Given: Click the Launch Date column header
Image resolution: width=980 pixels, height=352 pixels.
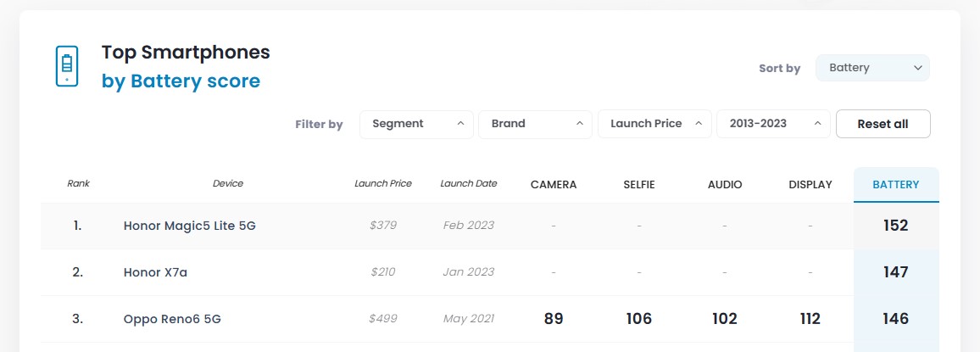Looking at the screenshot, I should (x=469, y=183).
